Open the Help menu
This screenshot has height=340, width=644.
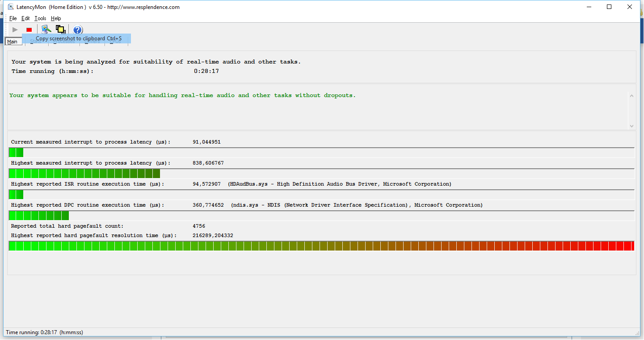point(56,18)
